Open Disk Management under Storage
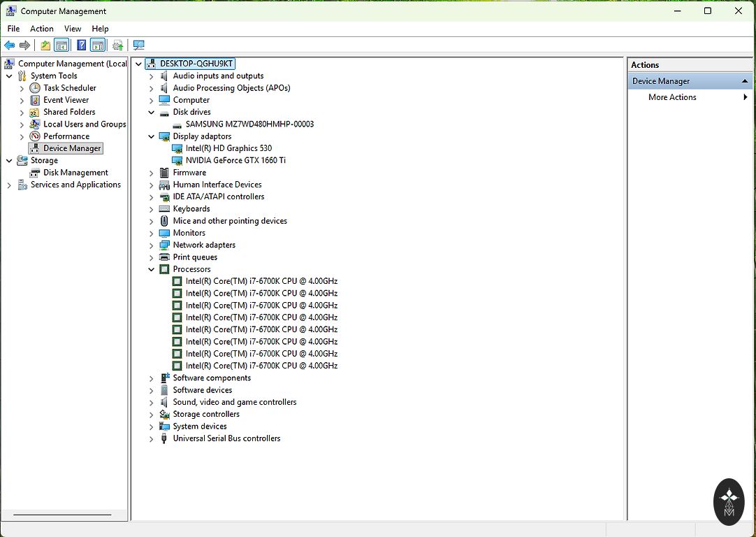The height and width of the screenshot is (537, 756). click(x=75, y=173)
